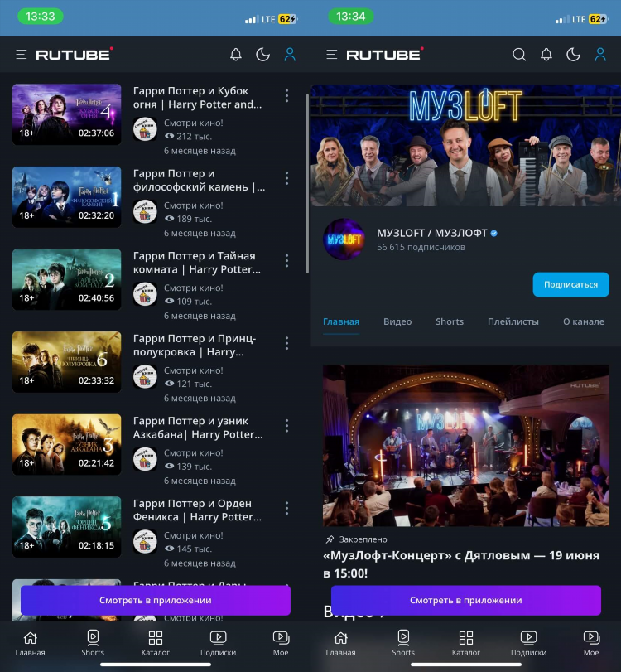Open notifications bell on right screen
Image resolution: width=621 pixels, height=672 pixels.
tap(546, 55)
